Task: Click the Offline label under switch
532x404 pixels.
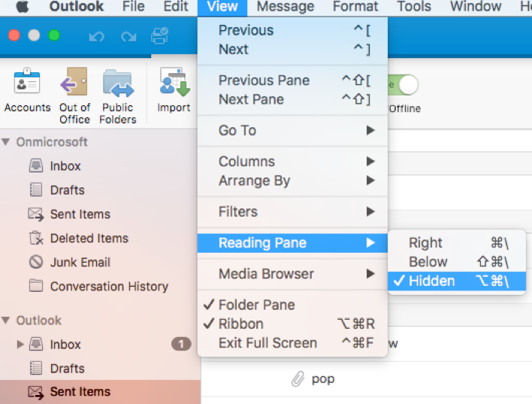Action: (405, 109)
